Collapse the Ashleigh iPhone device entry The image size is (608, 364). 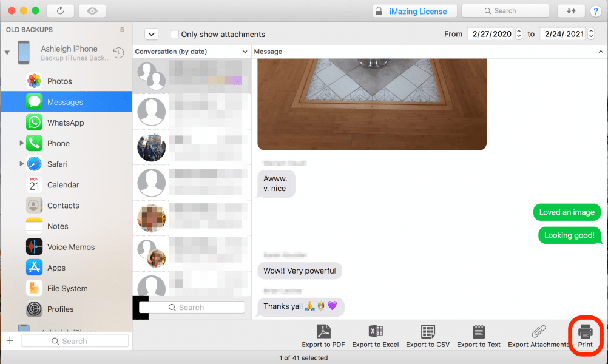click(7, 53)
